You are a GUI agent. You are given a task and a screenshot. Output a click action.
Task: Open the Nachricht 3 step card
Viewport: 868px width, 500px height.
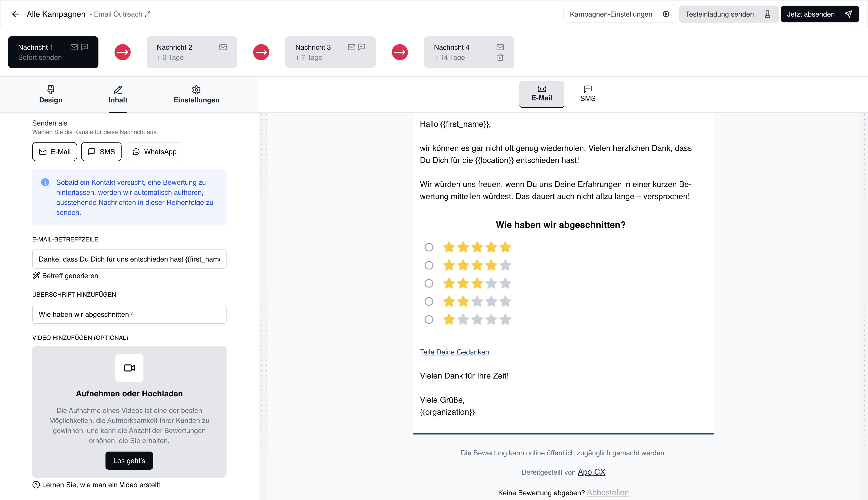click(x=330, y=52)
